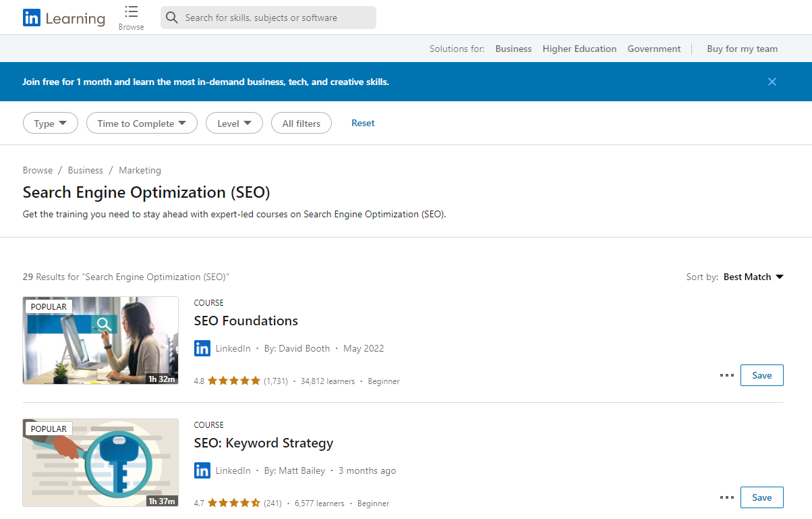Click the LinkedIn Learning logo
The height and width of the screenshot is (519, 812).
pos(63,18)
